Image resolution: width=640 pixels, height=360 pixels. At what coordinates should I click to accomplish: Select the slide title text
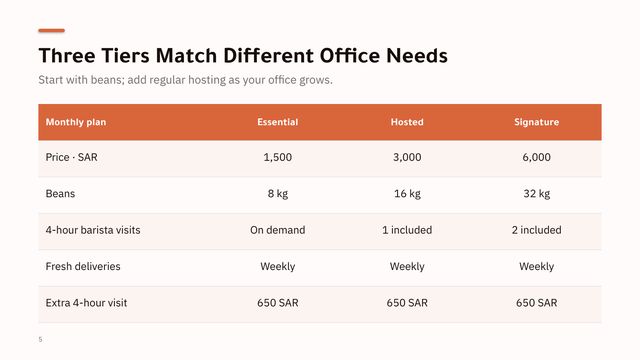(243, 56)
